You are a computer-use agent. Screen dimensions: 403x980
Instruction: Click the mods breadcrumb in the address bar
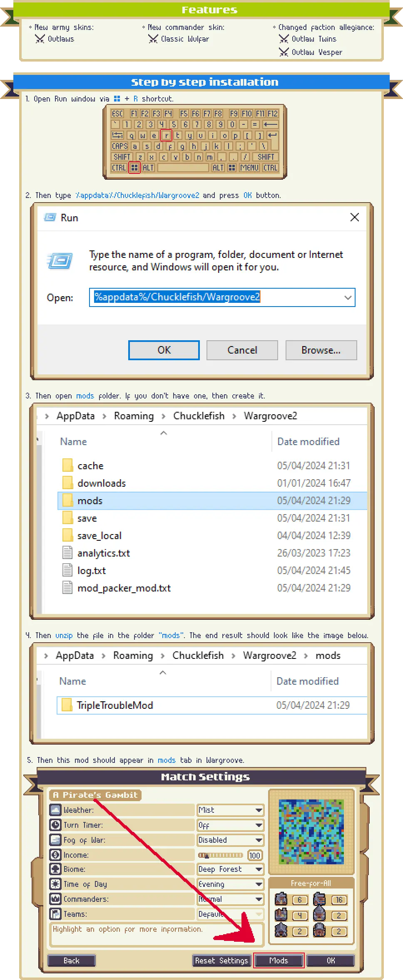(x=328, y=656)
